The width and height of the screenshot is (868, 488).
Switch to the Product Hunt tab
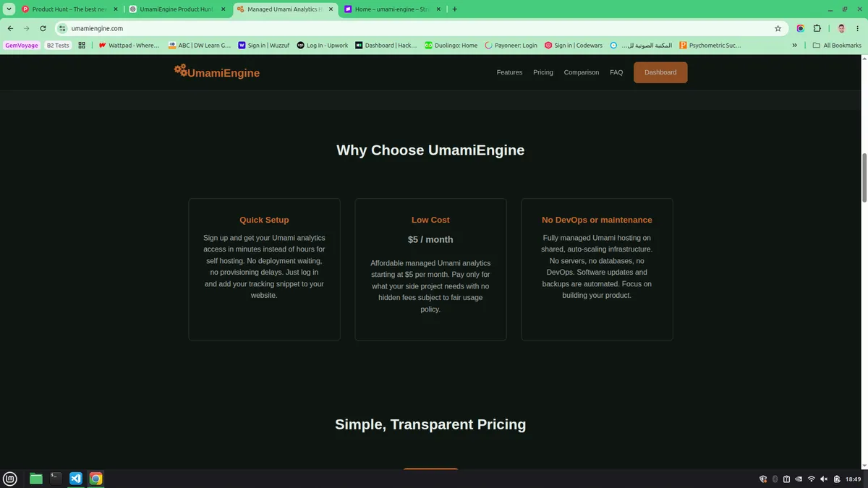click(70, 9)
